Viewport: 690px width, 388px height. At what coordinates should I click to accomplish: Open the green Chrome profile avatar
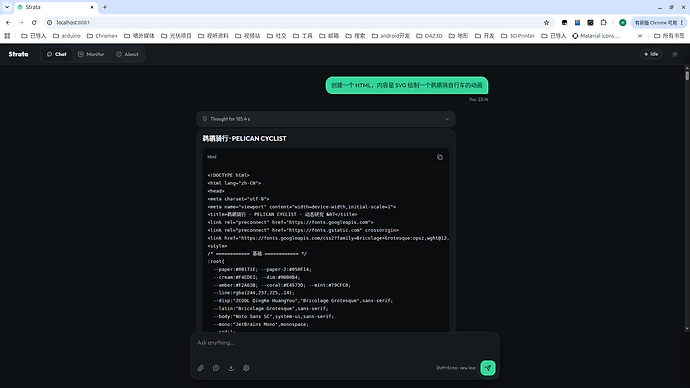(623, 22)
